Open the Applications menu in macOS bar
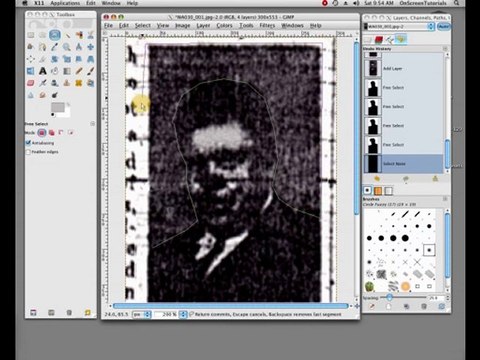The image size is (480, 360). pyautogui.click(x=65, y=3)
